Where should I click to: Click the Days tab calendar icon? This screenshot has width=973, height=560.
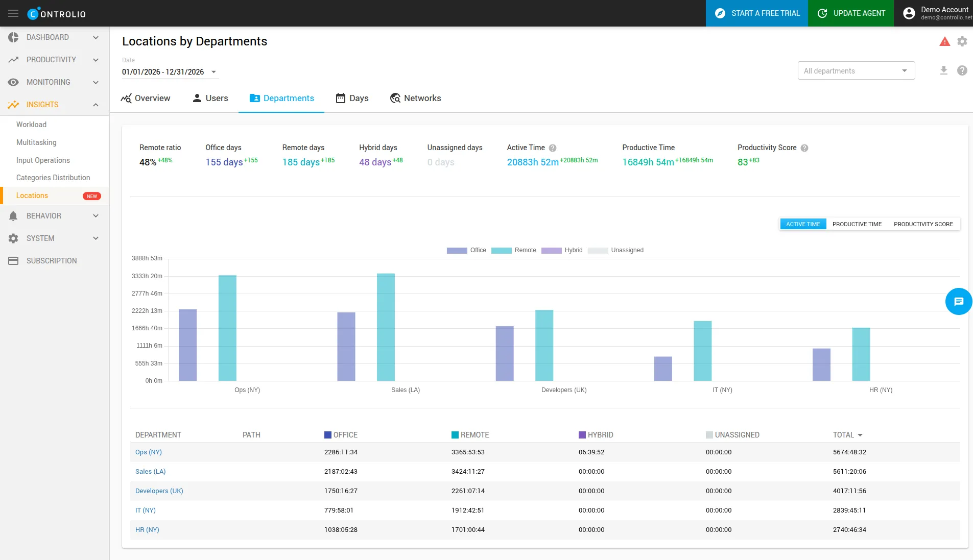click(x=341, y=98)
